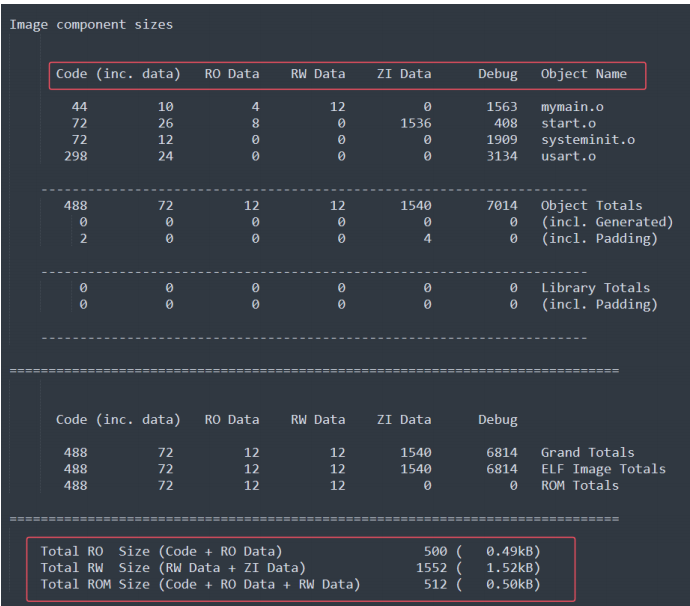
Task: Click the 0.50kB value
Action: (509, 584)
